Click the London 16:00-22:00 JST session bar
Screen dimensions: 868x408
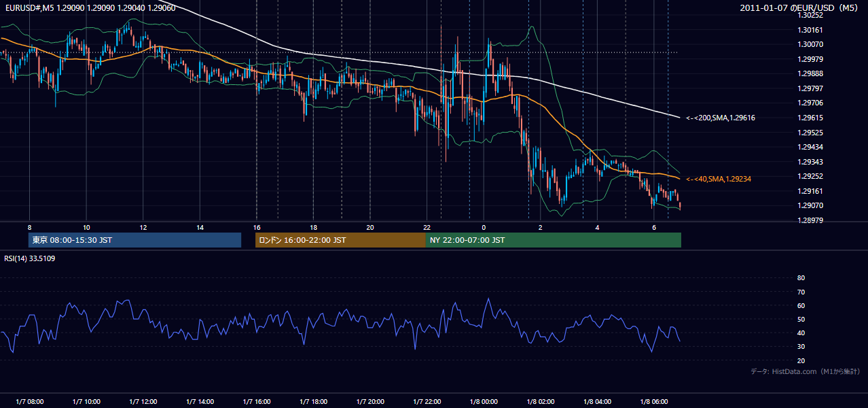tap(340, 240)
